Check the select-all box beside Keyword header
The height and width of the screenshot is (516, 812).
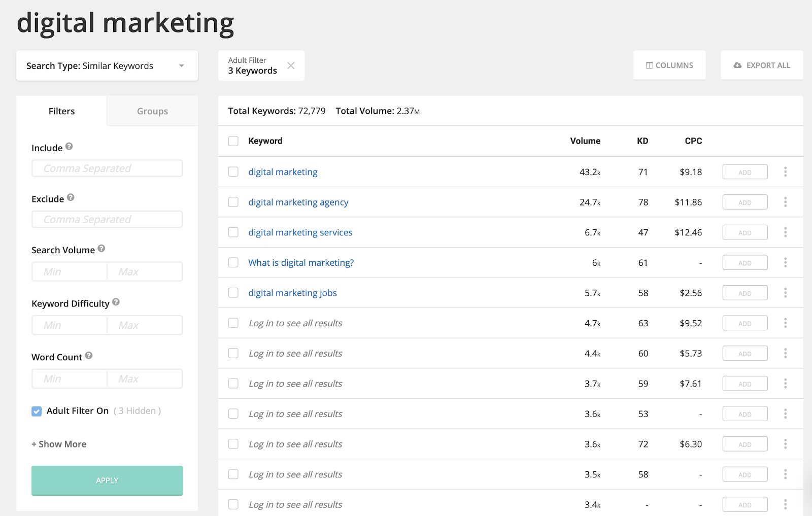pyautogui.click(x=233, y=141)
